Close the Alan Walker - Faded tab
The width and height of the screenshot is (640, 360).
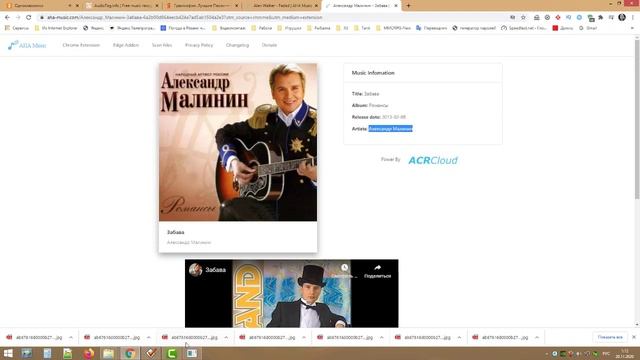[x=316, y=6]
